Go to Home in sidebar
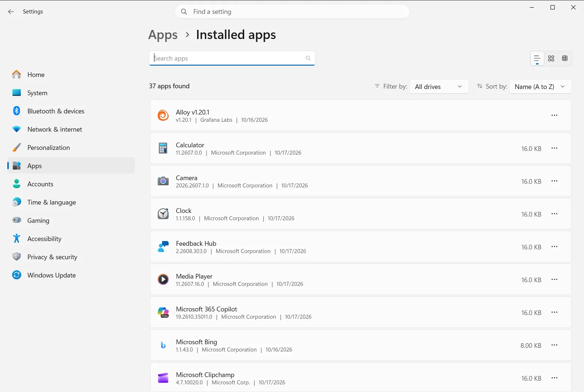Screen dimensions: 584x392 coord(71,75)
